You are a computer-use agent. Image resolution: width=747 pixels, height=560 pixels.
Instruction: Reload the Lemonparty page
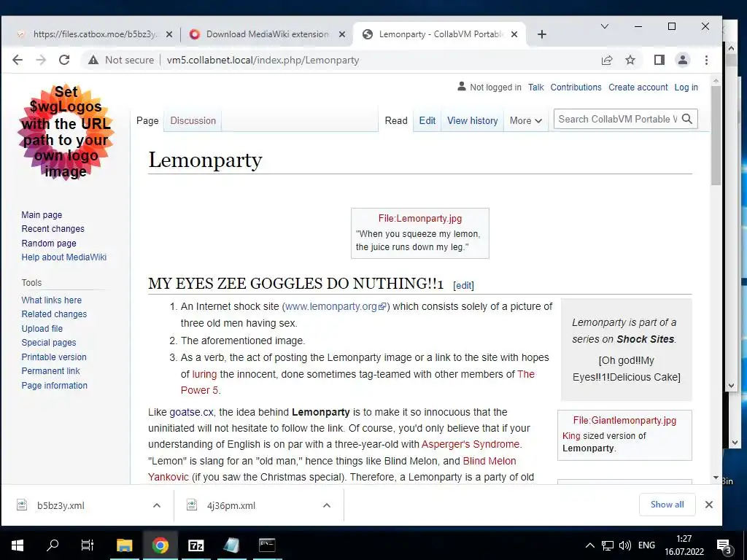(64, 60)
